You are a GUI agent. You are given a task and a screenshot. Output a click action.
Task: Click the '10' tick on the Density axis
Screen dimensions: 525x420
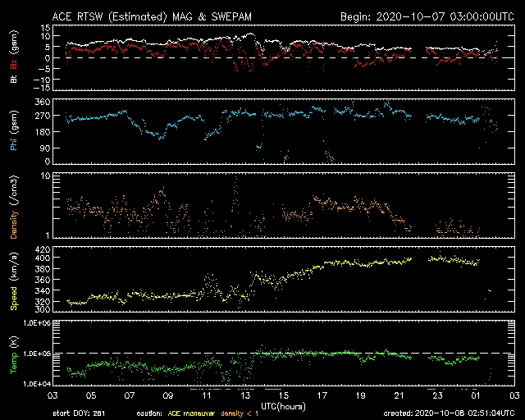tap(46, 176)
